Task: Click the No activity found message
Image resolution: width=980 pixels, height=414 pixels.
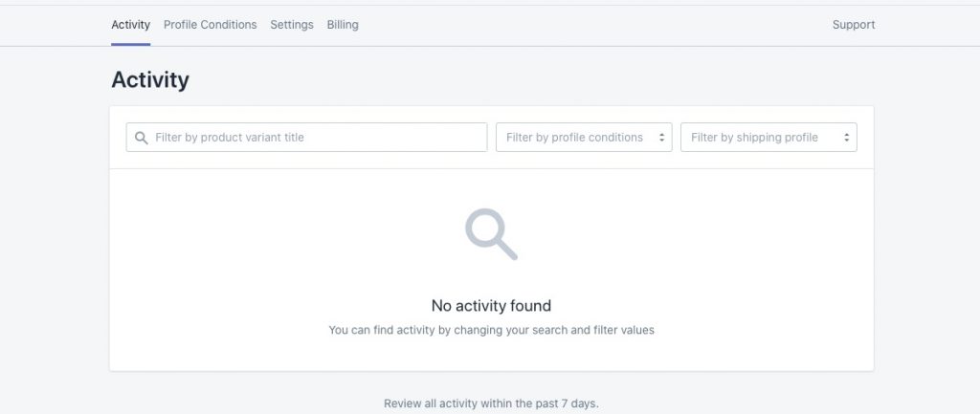Action: point(491,306)
